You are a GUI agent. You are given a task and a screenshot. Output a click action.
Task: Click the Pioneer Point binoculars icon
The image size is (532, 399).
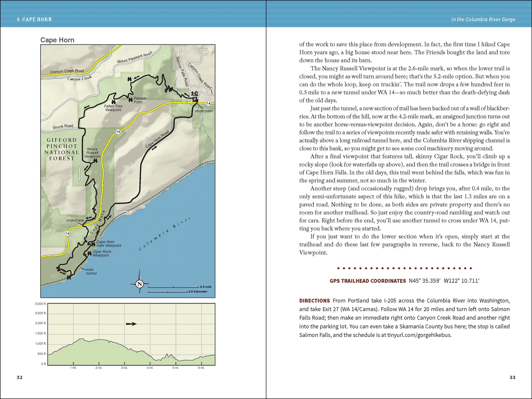130,100
